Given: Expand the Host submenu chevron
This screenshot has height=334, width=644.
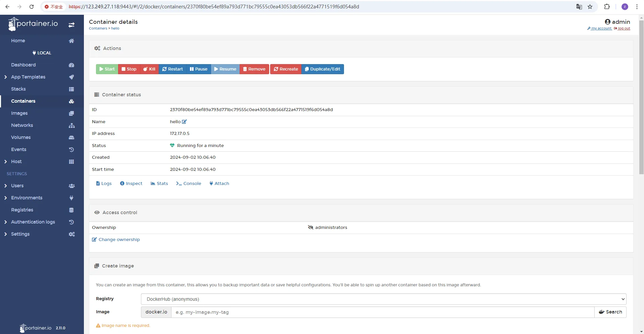Looking at the screenshot, I should [5, 162].
